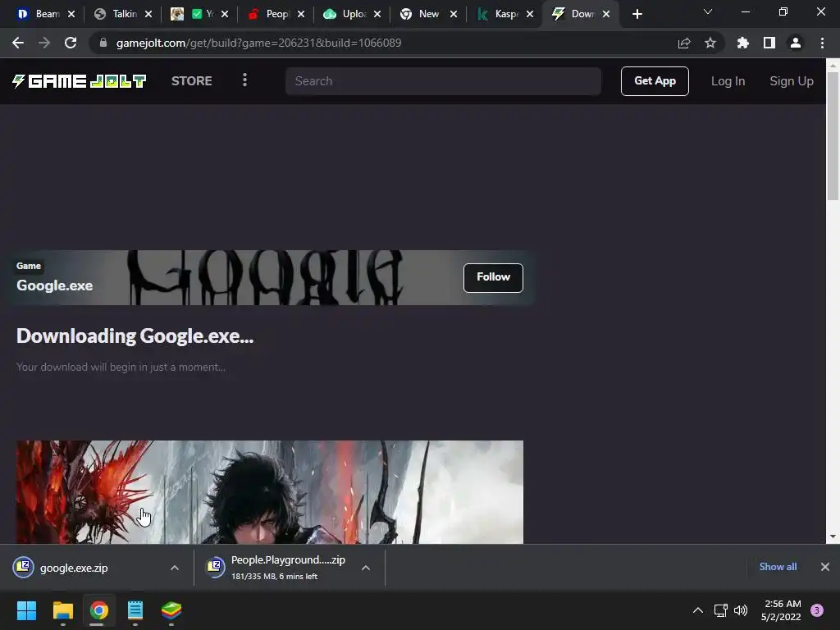Show hidden system tray icons
Screen dimensions: 840x630
click(x=698, y=610)
